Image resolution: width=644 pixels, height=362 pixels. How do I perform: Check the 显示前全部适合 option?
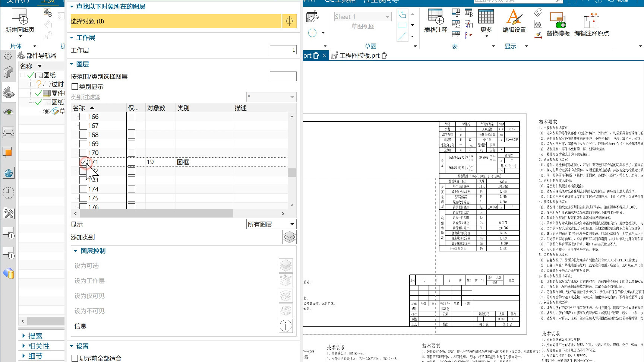(75, 358)
